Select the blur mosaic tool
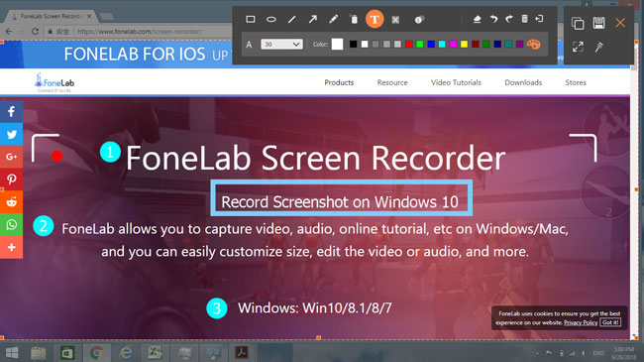This screenshot has height=362, width=644. pyautogui.click(x=395, y=19)
